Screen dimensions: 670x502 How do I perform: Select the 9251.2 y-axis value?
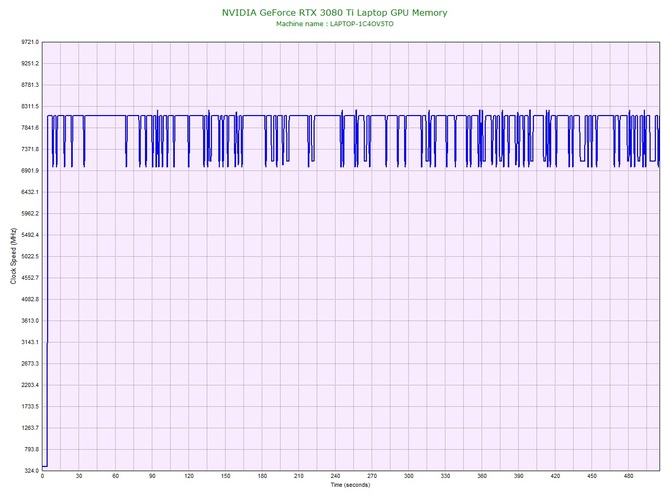[x=30, y=64]
